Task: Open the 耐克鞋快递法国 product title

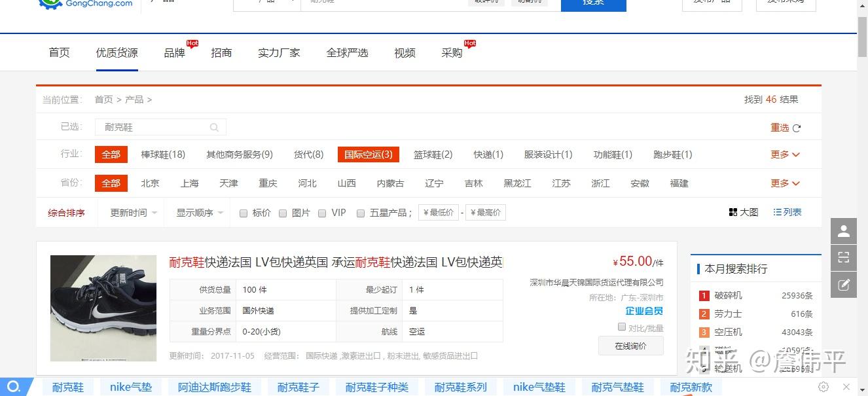Action: coord(336,262)
